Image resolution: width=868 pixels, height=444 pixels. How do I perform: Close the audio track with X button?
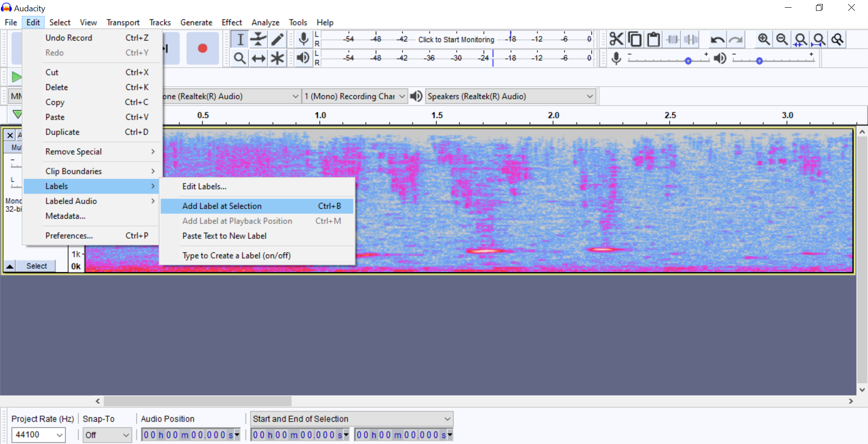[10, 135]
